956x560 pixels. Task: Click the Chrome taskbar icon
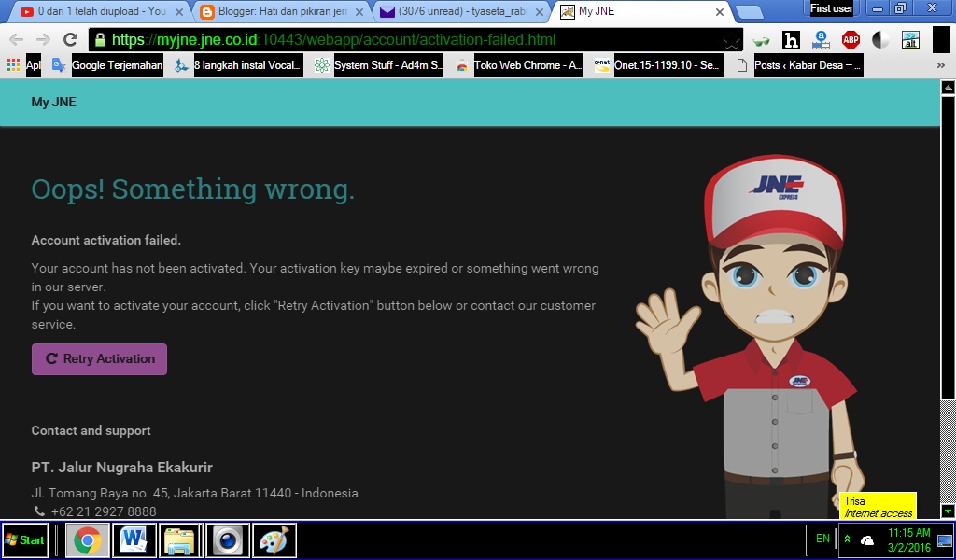(x=88, y=539)
